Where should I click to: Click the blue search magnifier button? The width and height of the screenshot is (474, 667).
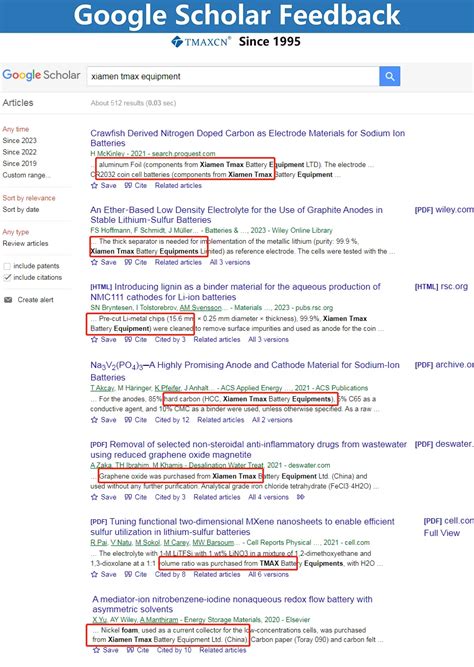[x=389, y=76]
